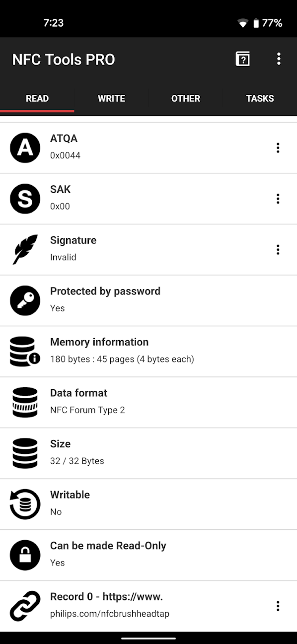Select the Size 32 / 32 Bytes row
The image size is (297, 644).
[x=148, y=453]
